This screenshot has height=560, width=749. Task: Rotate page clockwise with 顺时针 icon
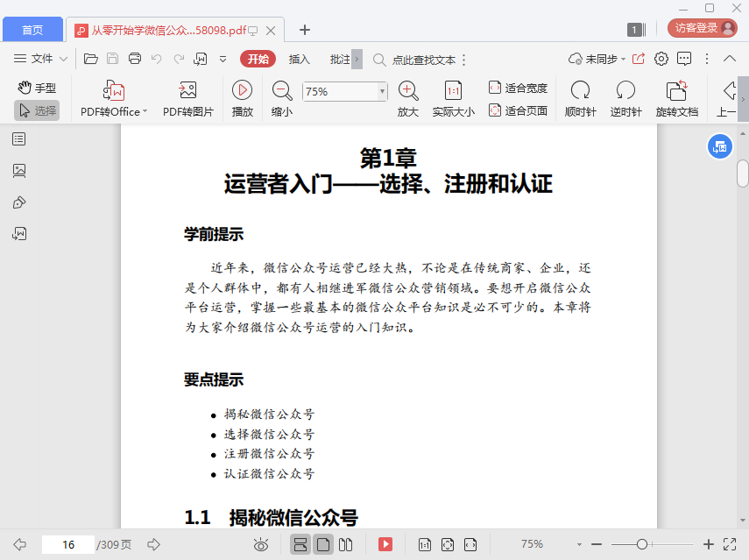click(580, 91)
